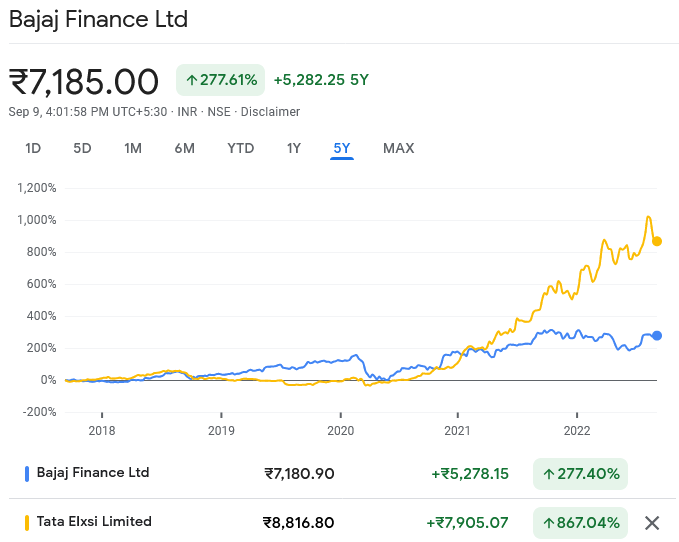The height and width of the screenshot is (542, 679).
Task: Click the Bajaj Finance Ltd legend row
Action: [93, 473]
